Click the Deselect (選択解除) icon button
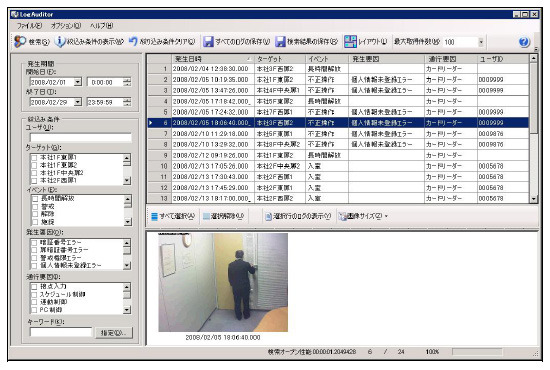 click(x=206, y=216)
